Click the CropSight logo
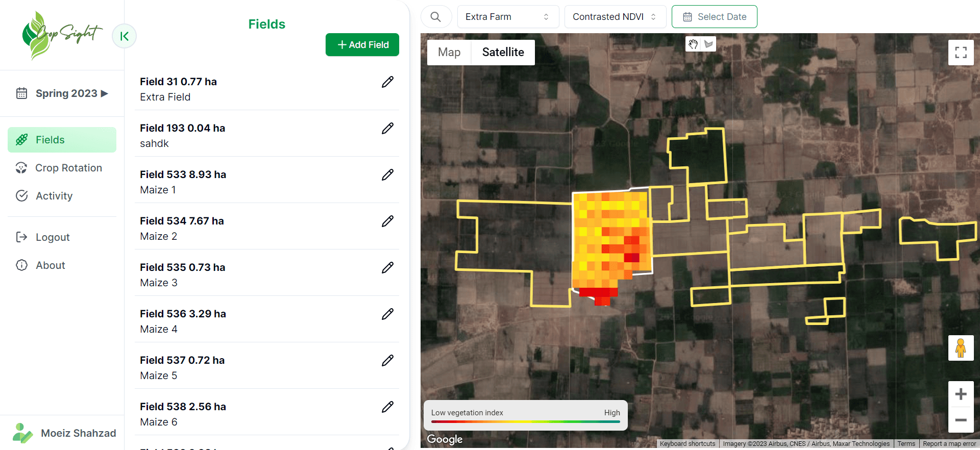Screen dimensions: 980x450 click(x=62, y=35)
